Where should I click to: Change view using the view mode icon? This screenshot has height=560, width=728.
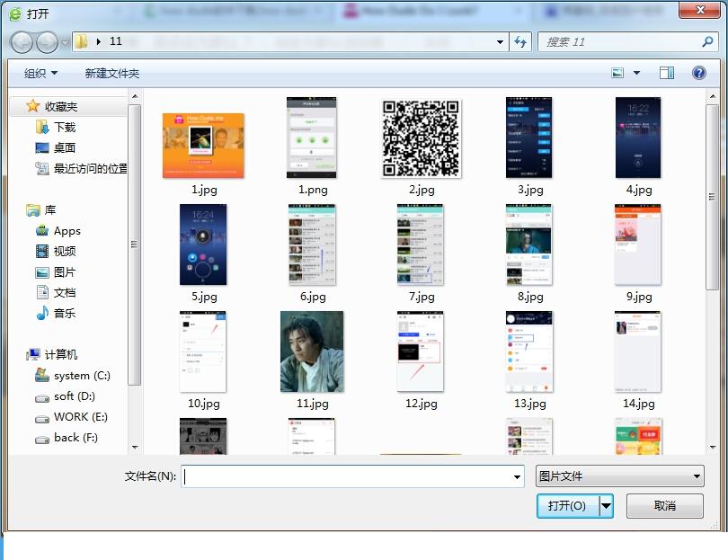[617, 73]
